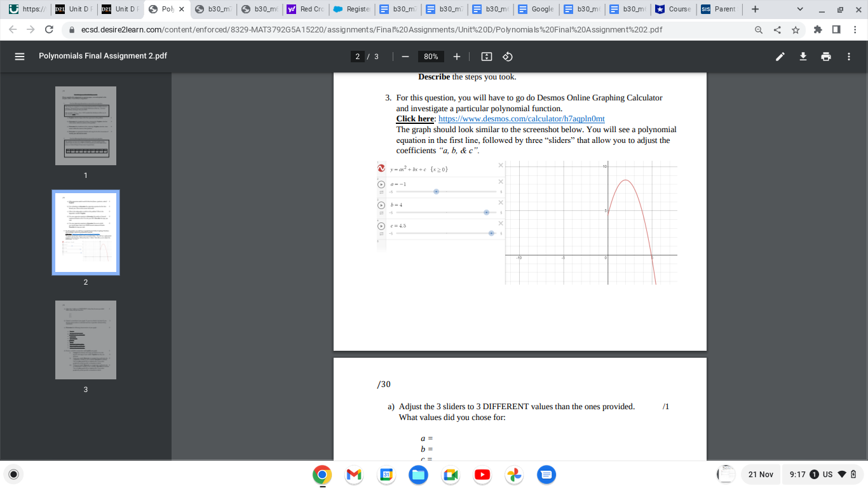Bookmark this page with the star icon
The height and width of the screenshot is (488, 868).
click(x=795, y=29)
